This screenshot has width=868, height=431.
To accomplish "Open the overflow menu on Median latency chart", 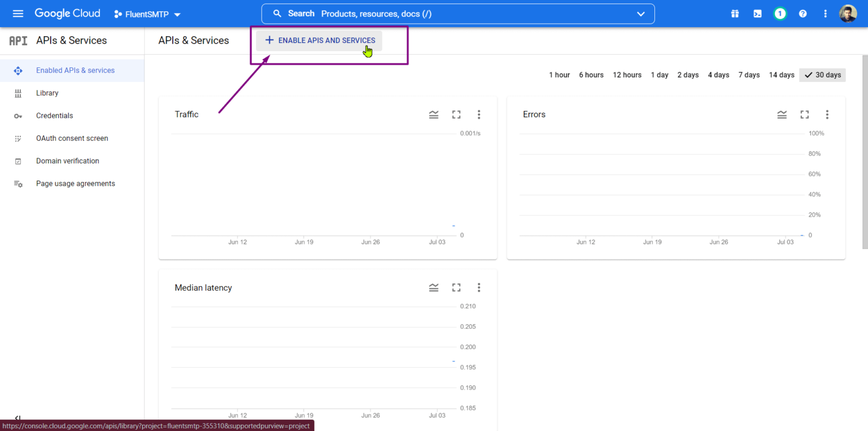I will point(479,287).
